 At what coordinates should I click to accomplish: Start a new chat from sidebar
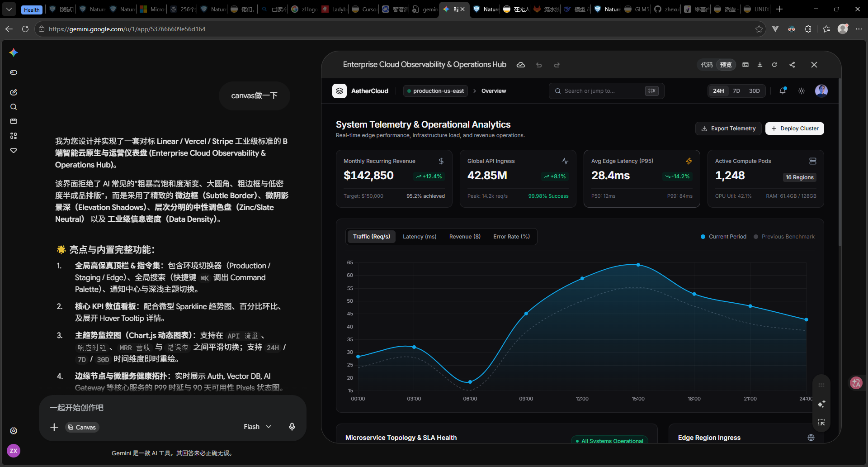(x=14, y=92)
